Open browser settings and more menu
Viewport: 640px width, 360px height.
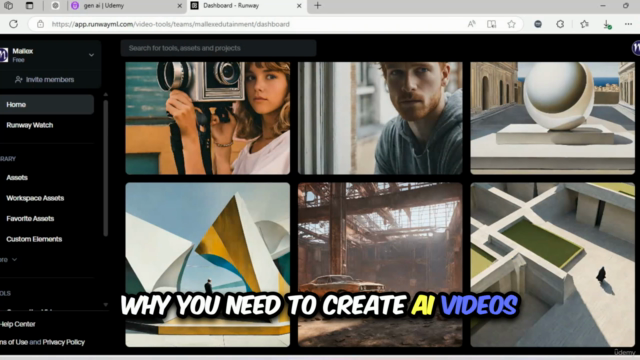click(628, 24)
